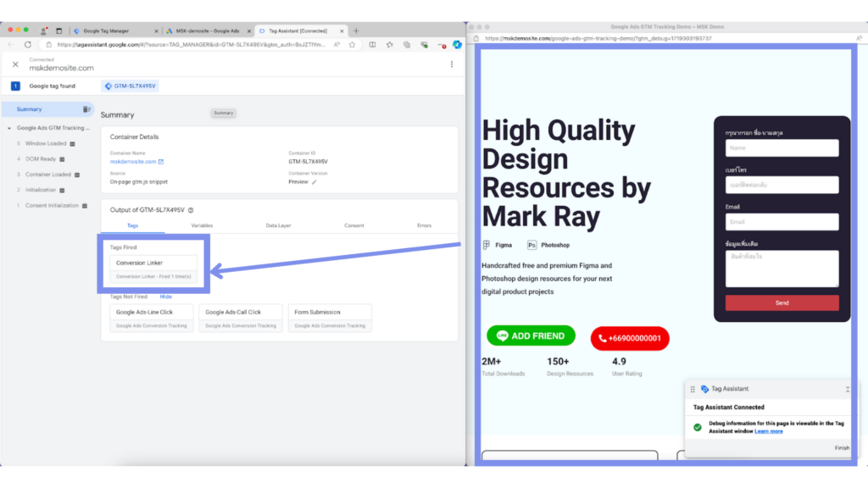Open the favorites list icon
Image resolution: width=868 pixels, height=488 pixels.
coord(390,45)
